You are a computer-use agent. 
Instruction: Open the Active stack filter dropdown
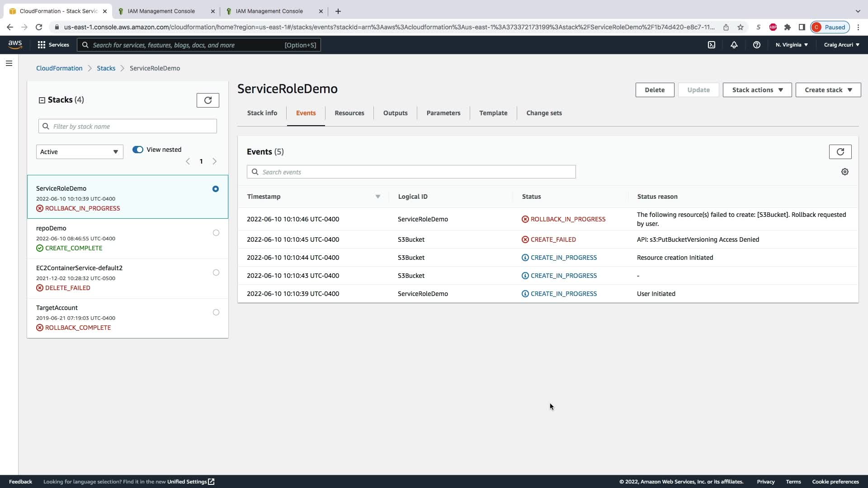point(80,152)
